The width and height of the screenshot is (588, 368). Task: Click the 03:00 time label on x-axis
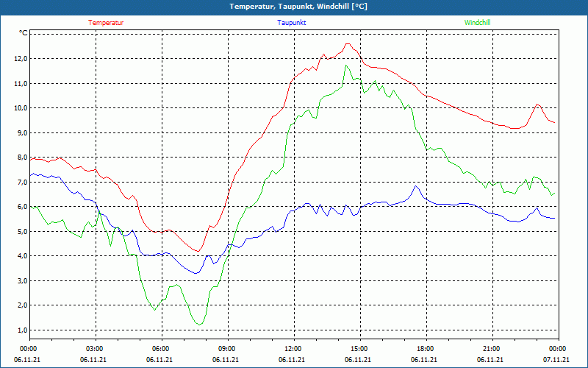pos(95,349)
